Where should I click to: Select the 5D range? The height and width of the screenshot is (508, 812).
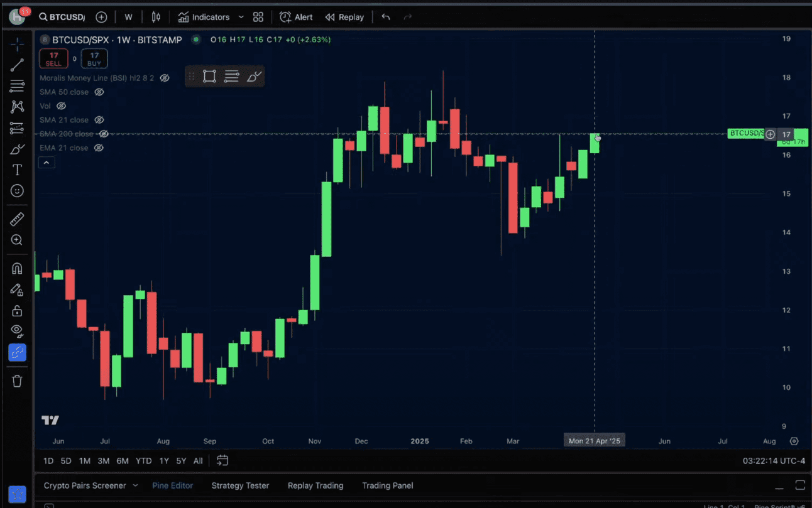66,461
